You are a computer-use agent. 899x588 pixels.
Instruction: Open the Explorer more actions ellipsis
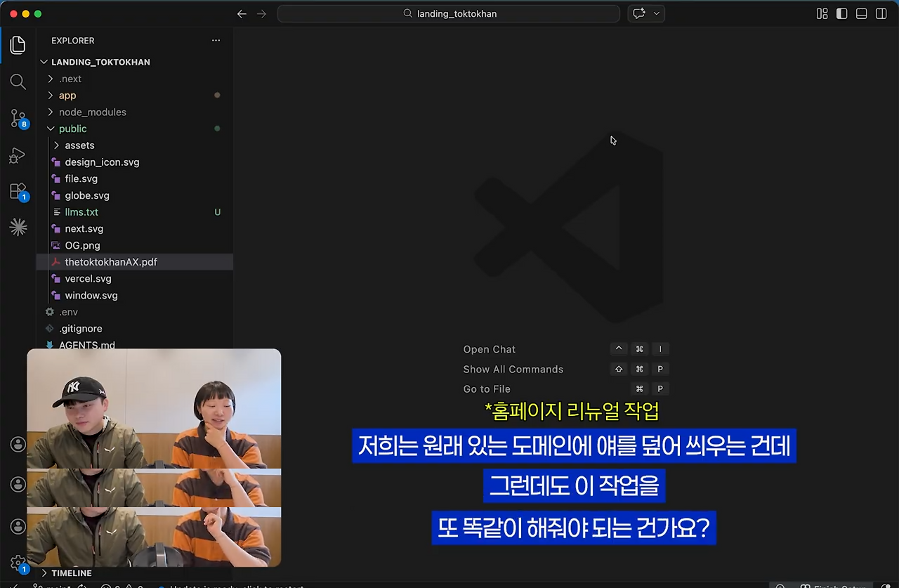coord(216,41)
